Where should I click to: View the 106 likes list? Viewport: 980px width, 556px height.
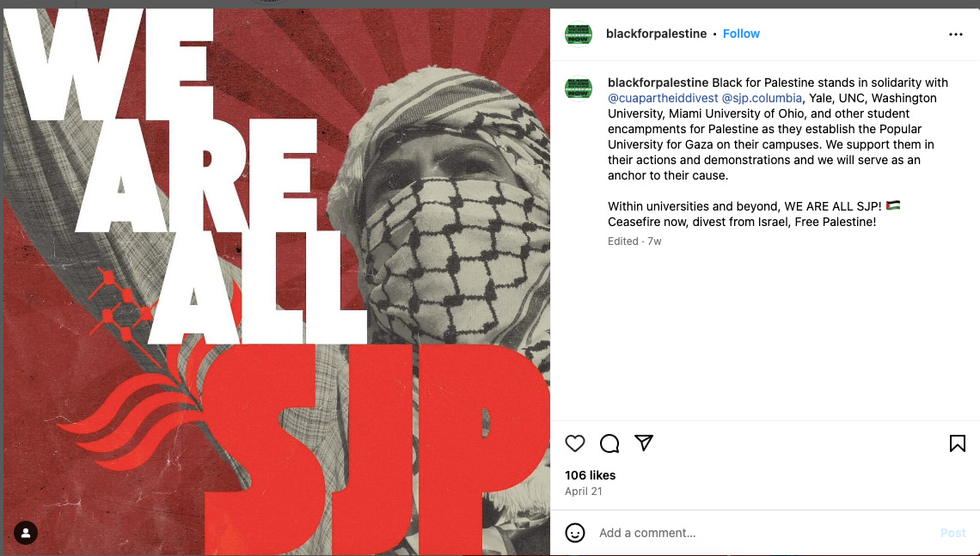tap(590, 475)
